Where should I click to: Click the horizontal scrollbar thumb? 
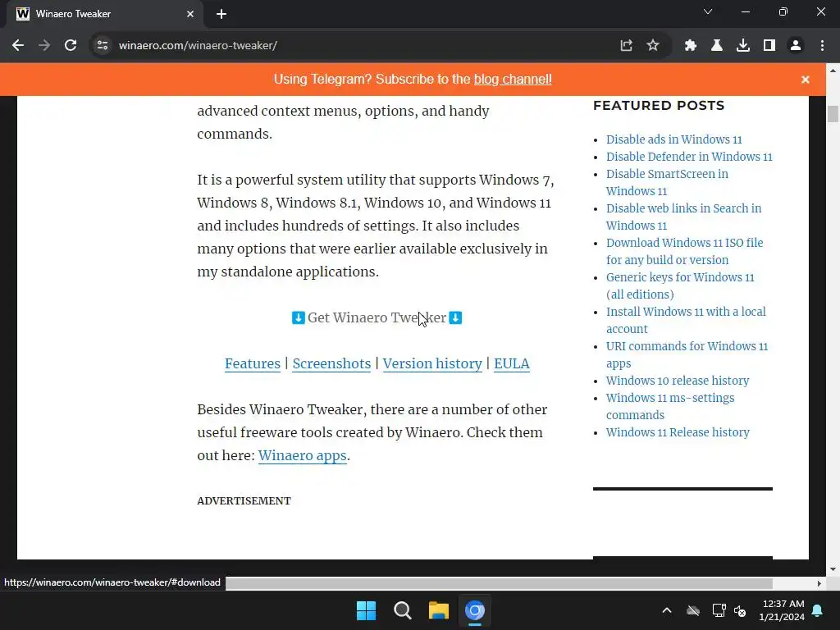499,583
